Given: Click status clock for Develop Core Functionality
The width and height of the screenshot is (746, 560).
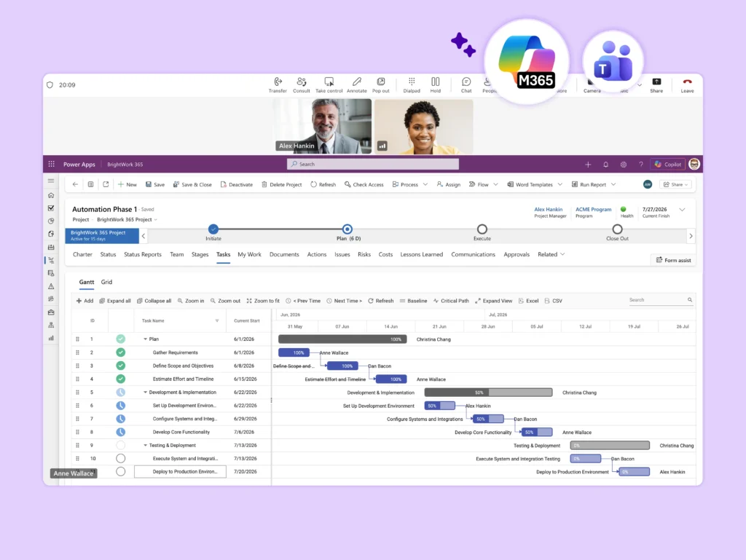Looking at the screenshot, I should 121,432.
